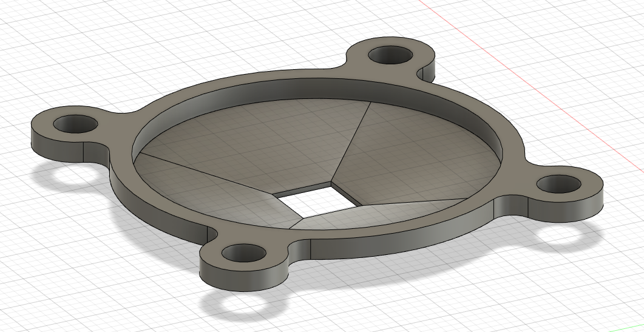
Task: Select the mounting hole in the right lug
Action: (559, 184)
